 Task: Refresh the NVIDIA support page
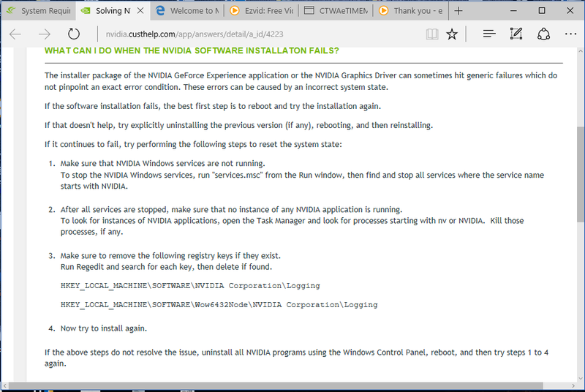(x=74, y=34)
